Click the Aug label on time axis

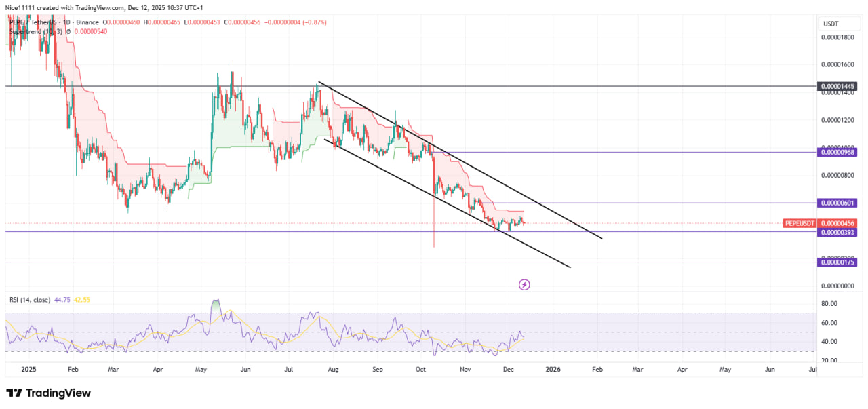(x=333, y=370)
